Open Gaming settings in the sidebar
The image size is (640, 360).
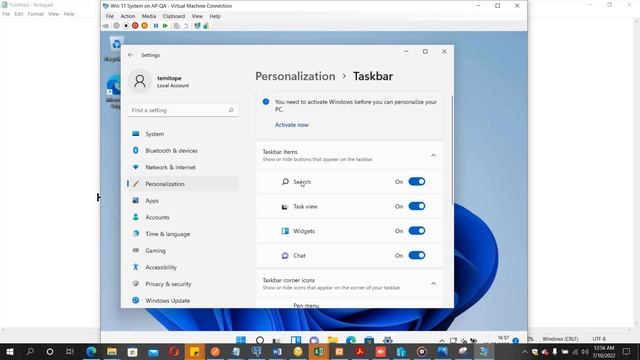pos(183,251)
